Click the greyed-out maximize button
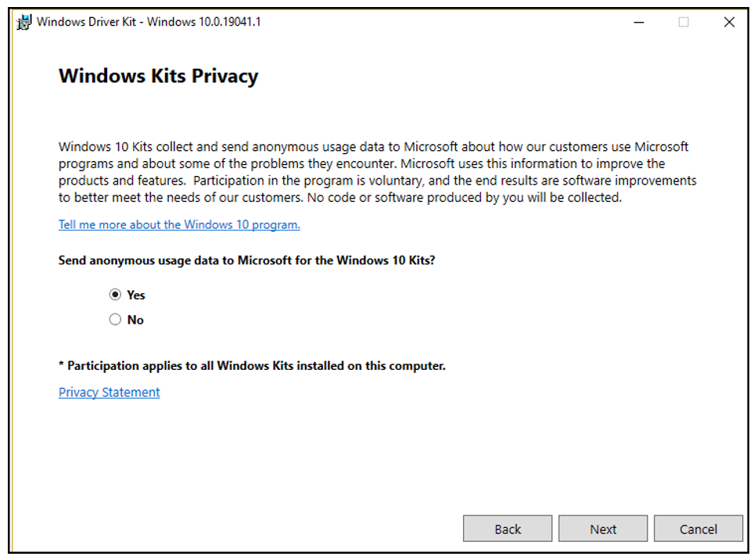Image resolution: width=754 pixels, height=560 pixels. click(x=684, y=22)
